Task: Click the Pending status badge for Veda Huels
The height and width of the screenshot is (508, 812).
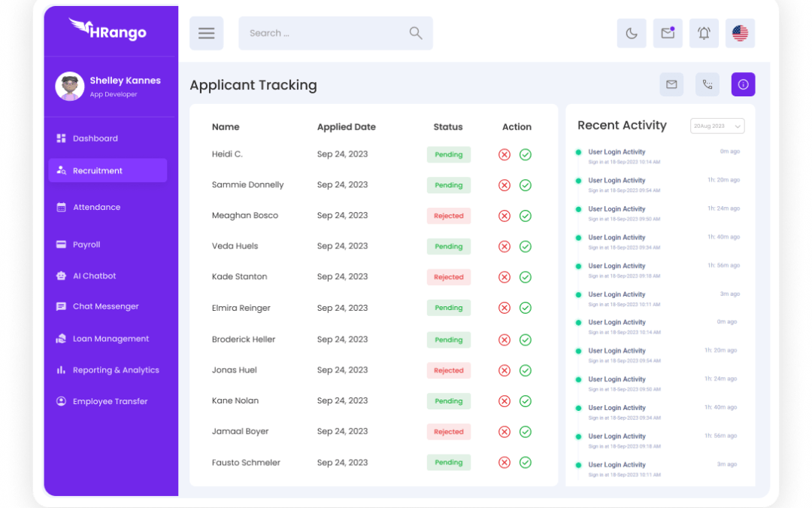Action: (x=449, y=247)
